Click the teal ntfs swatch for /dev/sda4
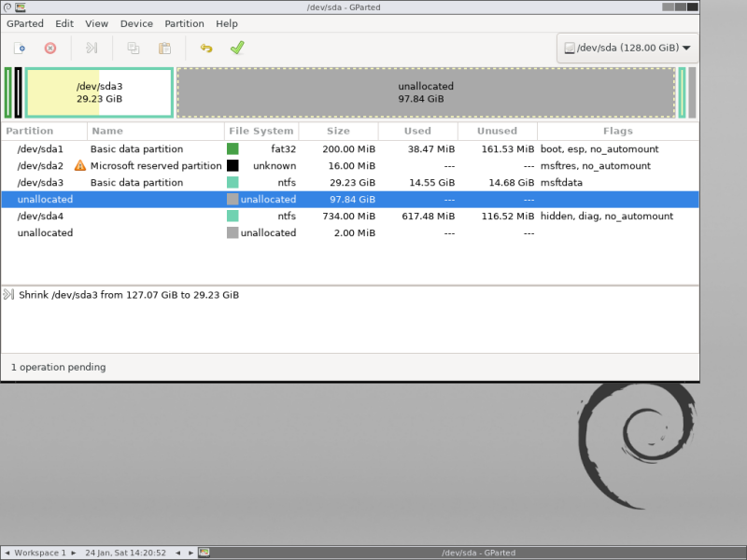Viewport: 747px width, 560px height. click(233, 217)
